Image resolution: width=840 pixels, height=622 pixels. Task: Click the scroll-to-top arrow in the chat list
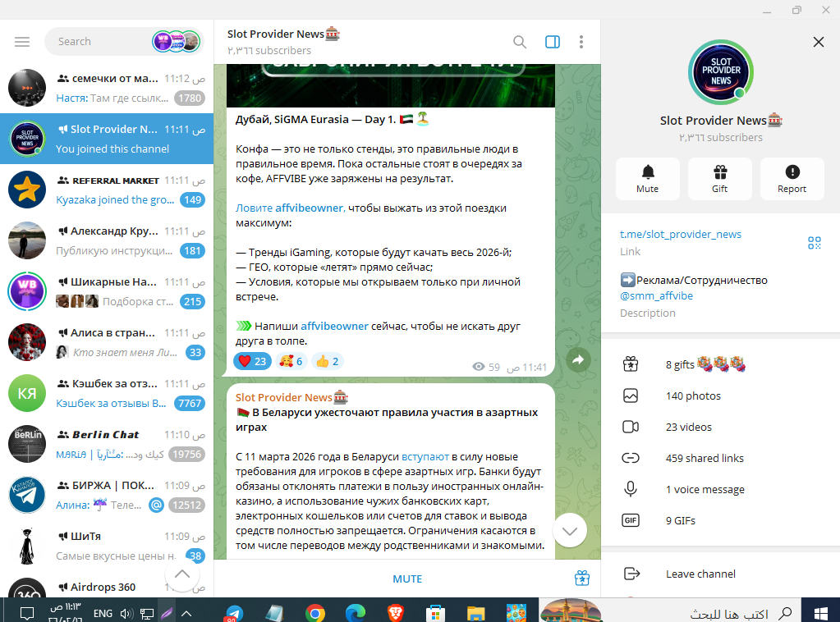pyautogui.click(x=182, y=574)
